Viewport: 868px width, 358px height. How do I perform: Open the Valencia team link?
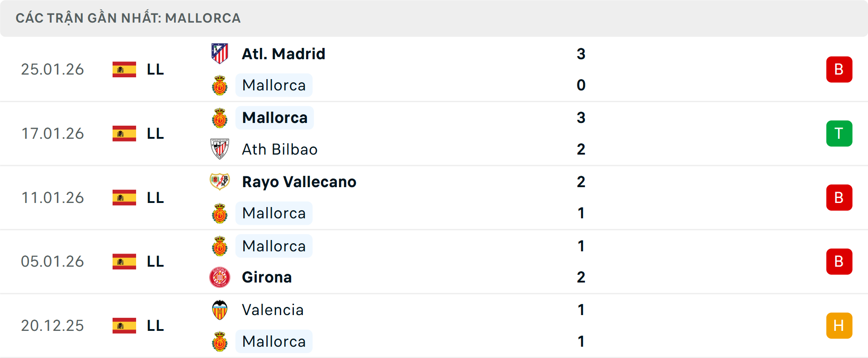tap(273, 310)
